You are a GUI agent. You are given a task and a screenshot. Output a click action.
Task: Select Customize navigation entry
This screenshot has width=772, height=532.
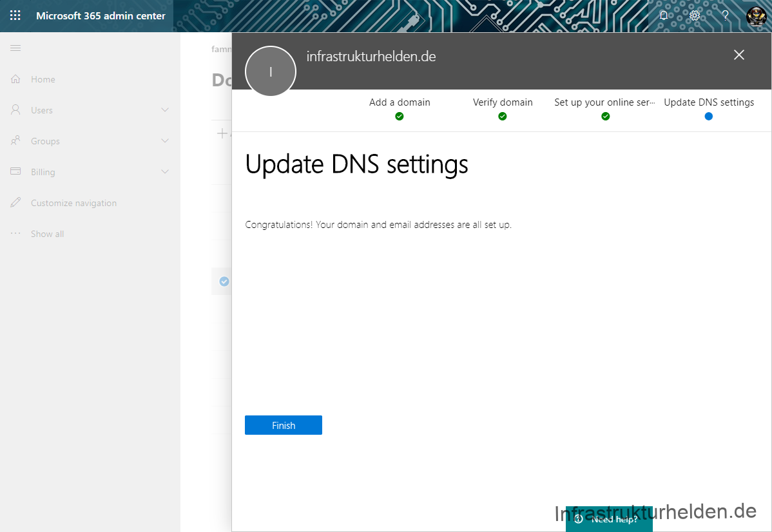(x=74, y=203)
